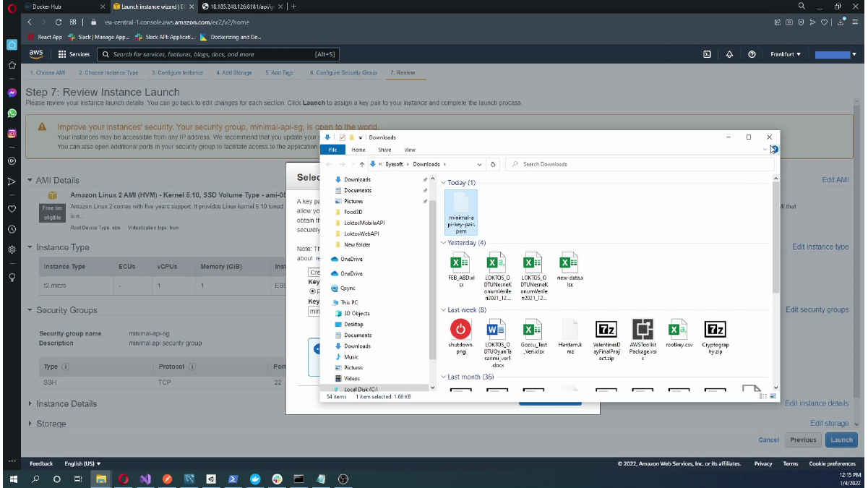Open Opera sidebar history clock icon
This screenshot has width=868, height=488.
point(12,229)
